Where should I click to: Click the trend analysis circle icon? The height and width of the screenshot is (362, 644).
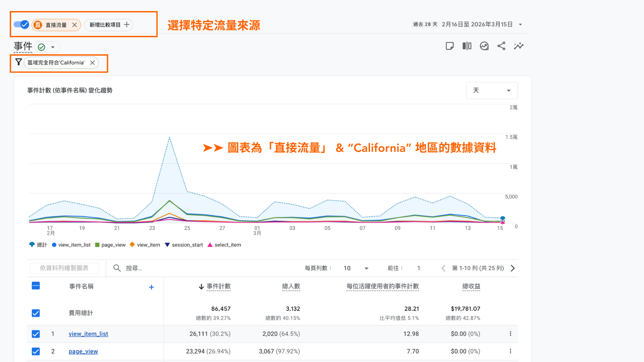(x=484, y=46)
